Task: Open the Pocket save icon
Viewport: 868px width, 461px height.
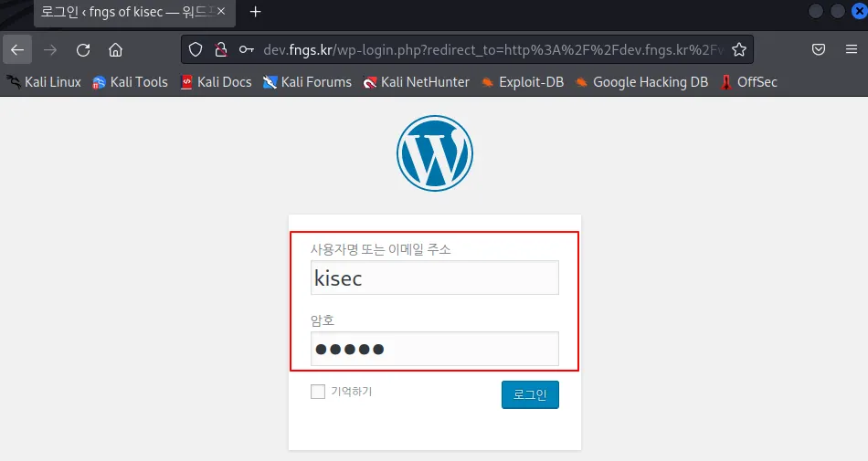Action: (x=819, y=49)
